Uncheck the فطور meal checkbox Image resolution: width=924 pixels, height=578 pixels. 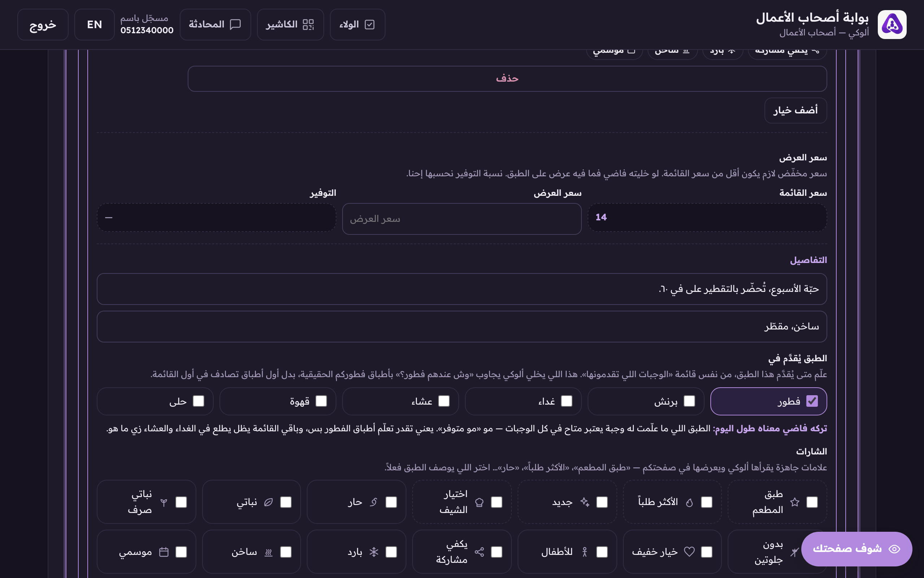(812, 401)
